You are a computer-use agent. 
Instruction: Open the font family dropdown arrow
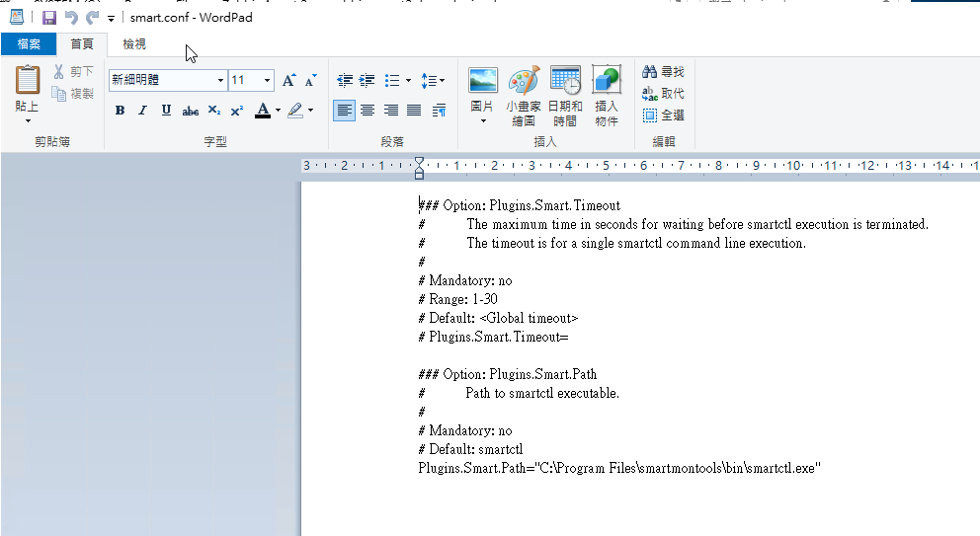coord(220,80)
